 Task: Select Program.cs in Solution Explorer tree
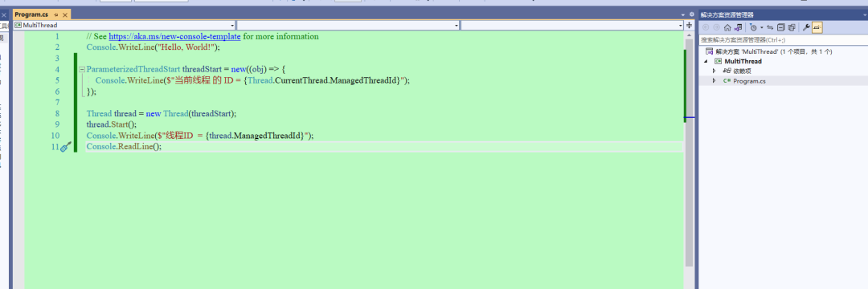click(749, 80)
